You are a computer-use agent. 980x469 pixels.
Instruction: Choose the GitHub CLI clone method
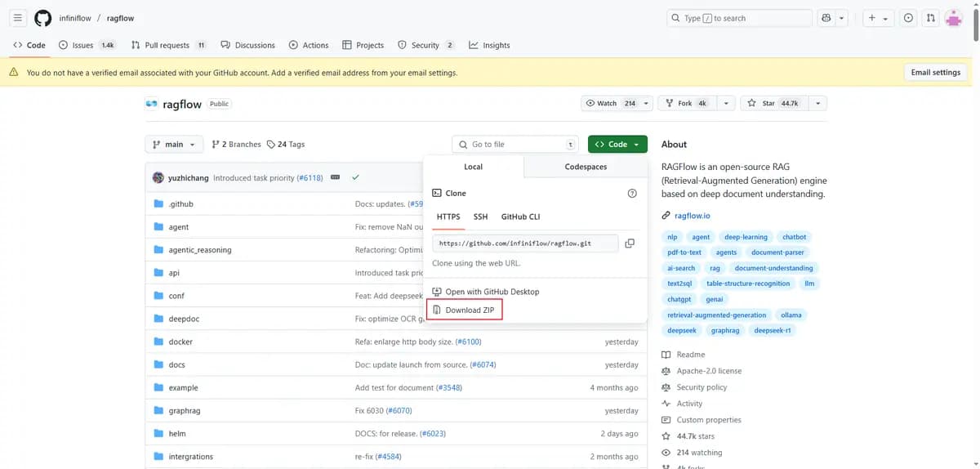click(520, 217)
